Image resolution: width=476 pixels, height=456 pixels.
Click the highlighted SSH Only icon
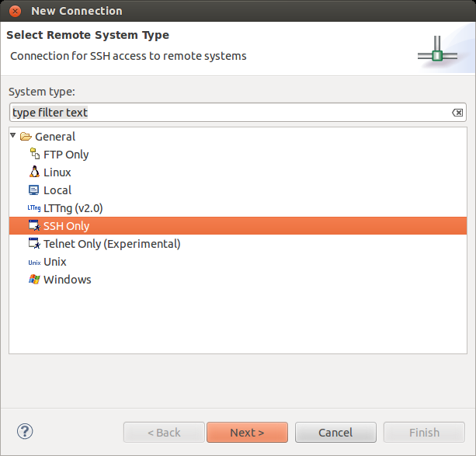tap(34, 226)
